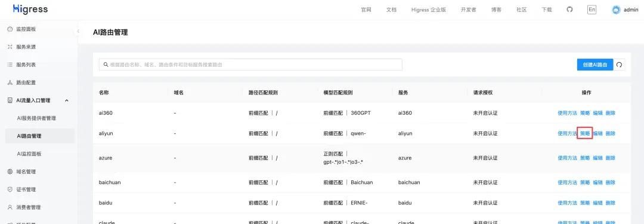Click 编辑 for baidu route
Screen dimensions: 644x224
click(597, 203)
